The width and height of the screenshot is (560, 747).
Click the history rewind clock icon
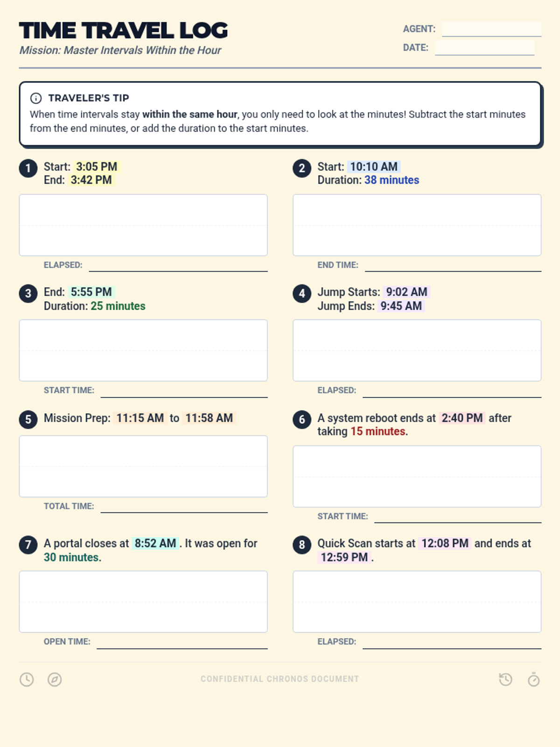(x=505, y=679)
